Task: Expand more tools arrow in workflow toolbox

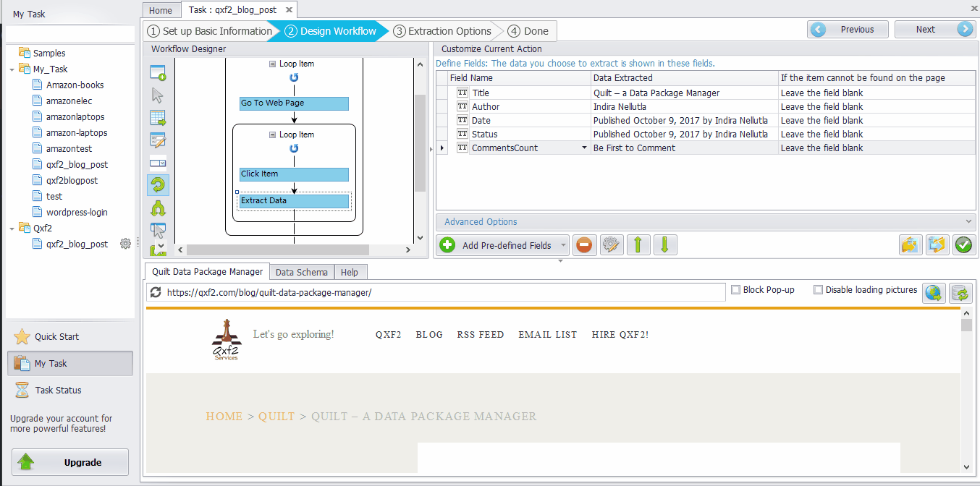Action: point(161,245)
